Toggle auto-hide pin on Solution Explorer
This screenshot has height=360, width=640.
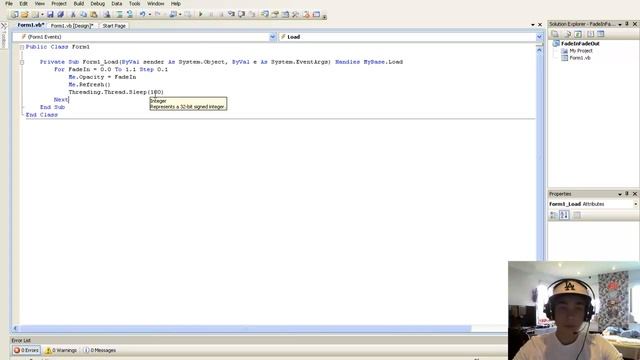point(627,24)
